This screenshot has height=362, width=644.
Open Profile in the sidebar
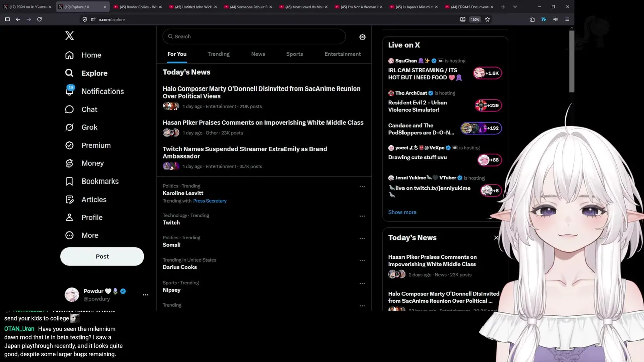click(84, 217)
